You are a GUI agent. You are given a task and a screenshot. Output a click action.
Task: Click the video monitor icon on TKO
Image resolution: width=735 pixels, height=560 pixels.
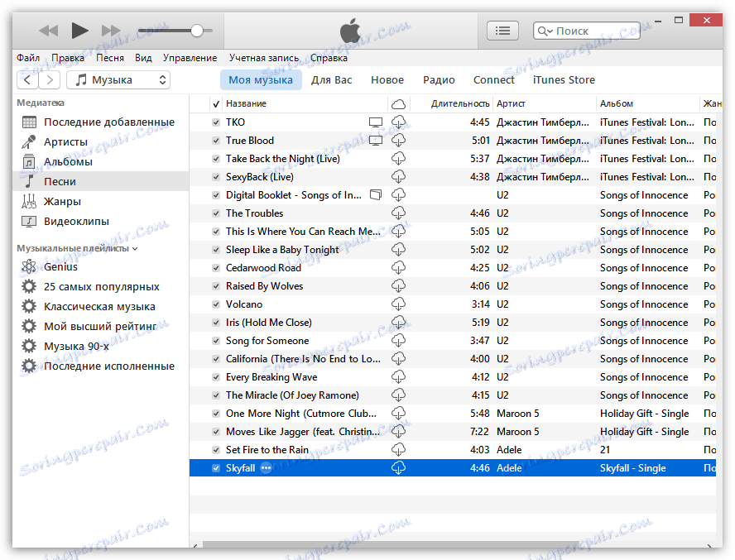(x=376, y=122)
